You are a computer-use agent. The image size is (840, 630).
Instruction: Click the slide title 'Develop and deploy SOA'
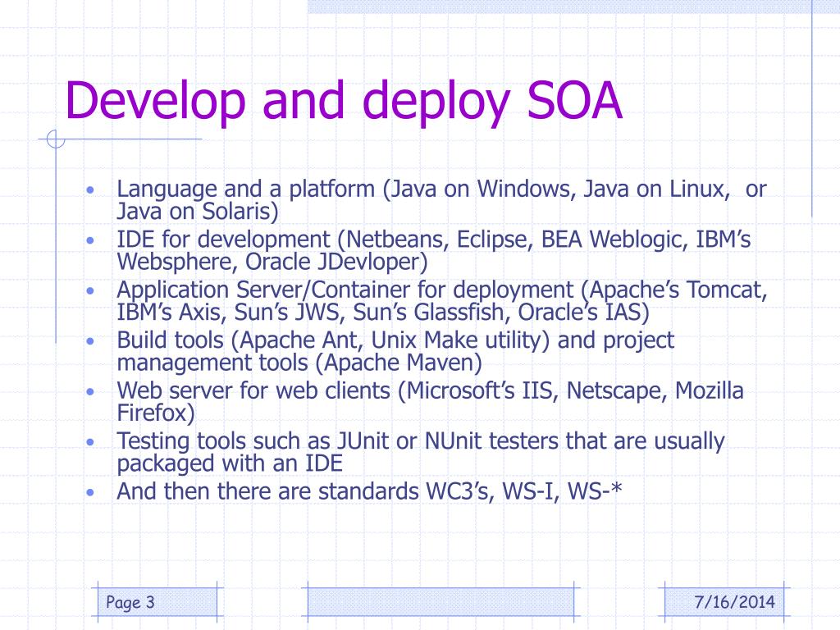(x=344, y=102)
